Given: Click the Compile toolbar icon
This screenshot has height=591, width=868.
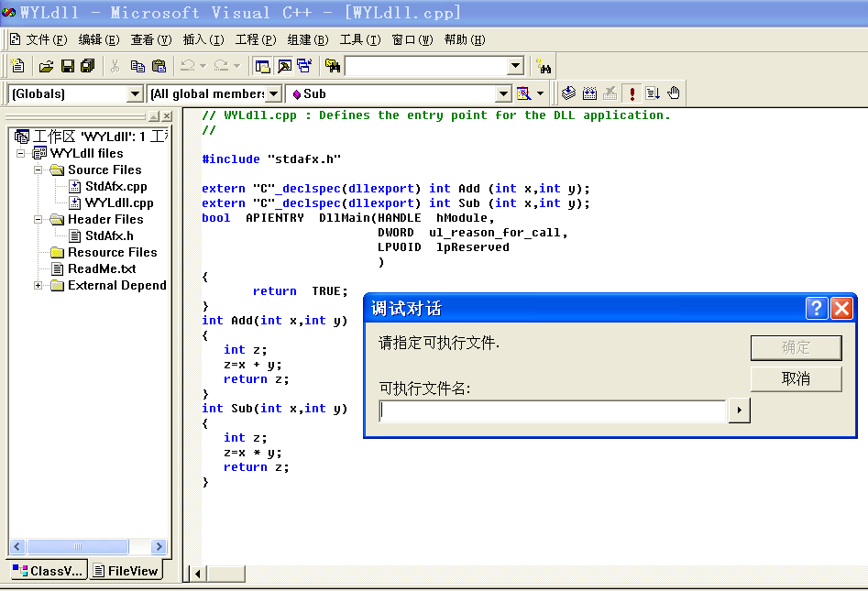Looking at the screenshot, I should coord(568,93).
